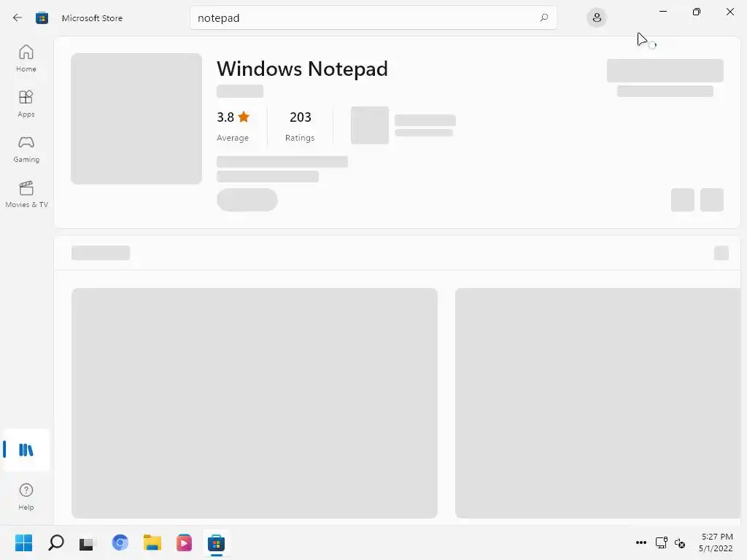
Task: Open the Home section in sidebar
Action: pyautogui.click(x=26, y=58)
